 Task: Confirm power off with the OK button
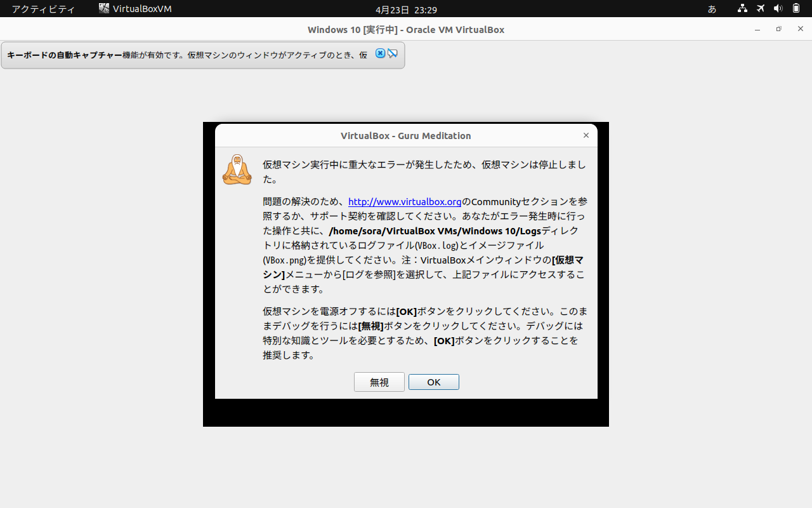point(434,382)
